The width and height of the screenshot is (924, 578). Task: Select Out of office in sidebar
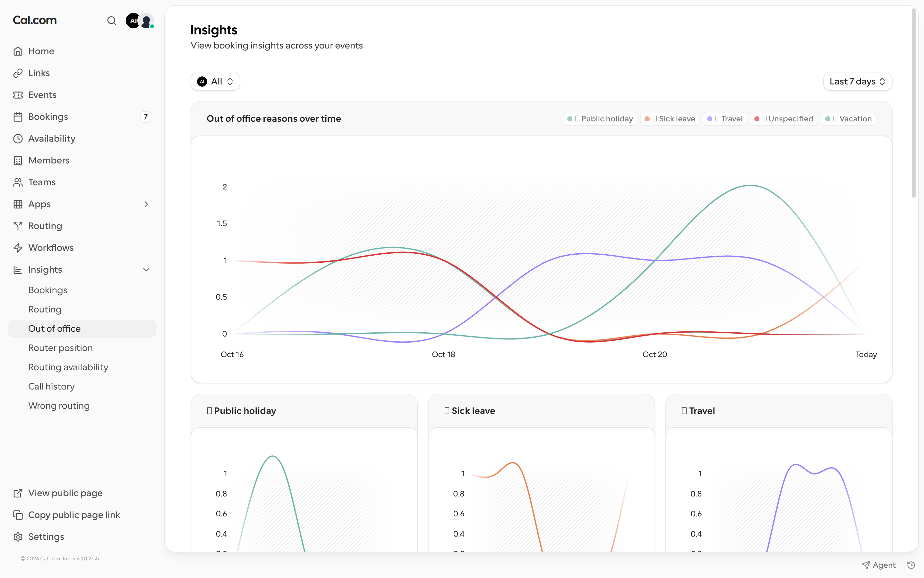(x=82, y=329)
